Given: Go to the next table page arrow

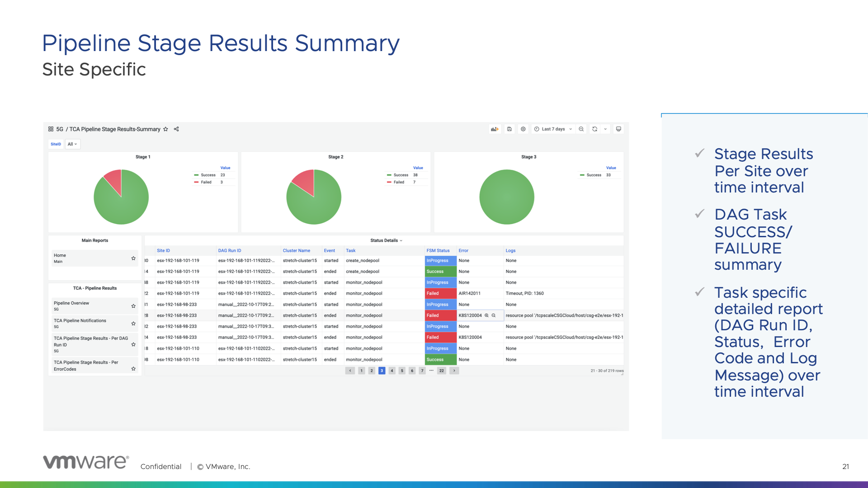Looking at the screenshot, I should (x=454, y=371).
